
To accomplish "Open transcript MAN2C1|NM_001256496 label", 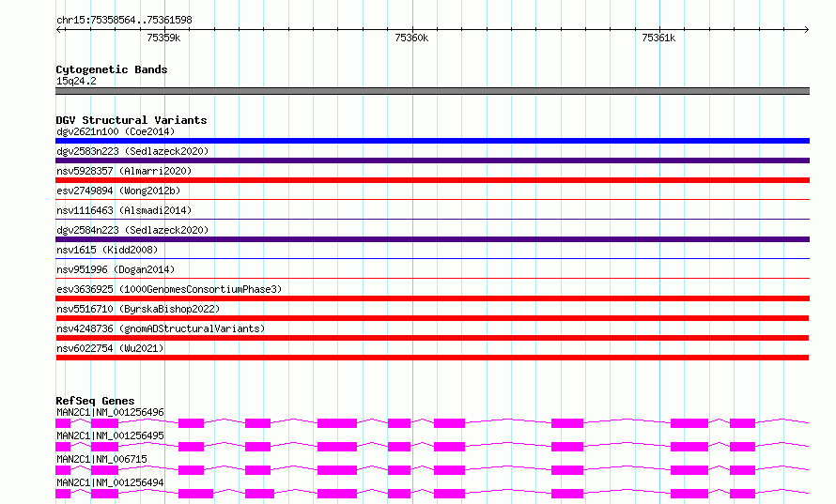I will (110, 412).
